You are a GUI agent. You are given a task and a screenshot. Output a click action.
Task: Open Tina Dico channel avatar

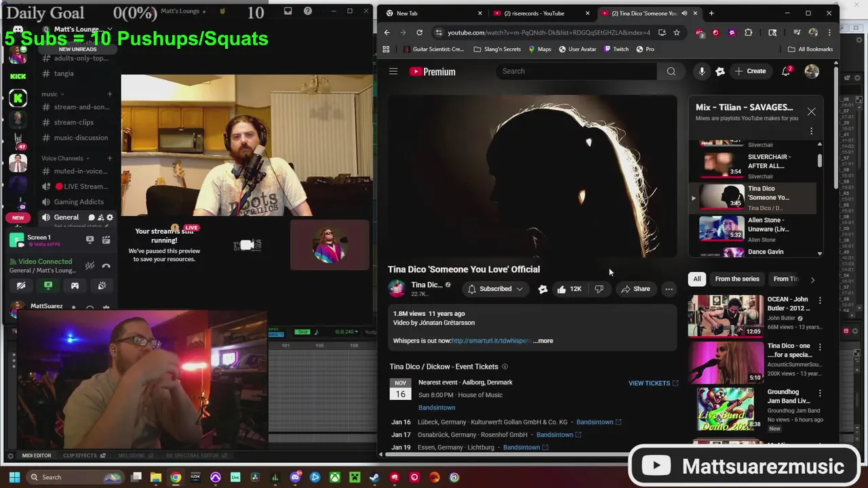397,289
